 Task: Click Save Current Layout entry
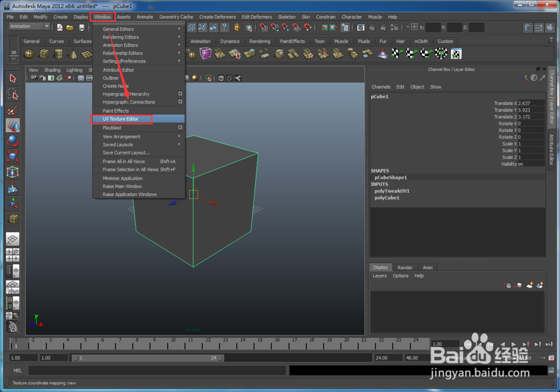pyautogui.click(x=138, y=152)
